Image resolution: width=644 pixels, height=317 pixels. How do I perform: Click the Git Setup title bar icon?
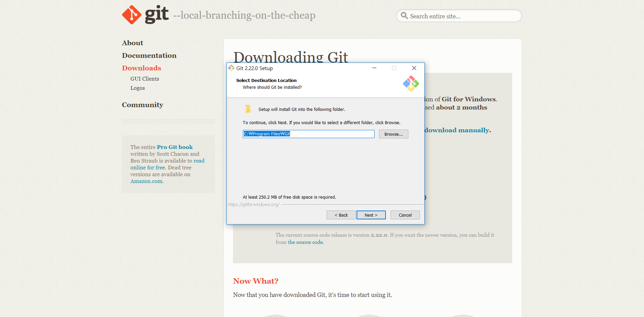pos(231,68)
